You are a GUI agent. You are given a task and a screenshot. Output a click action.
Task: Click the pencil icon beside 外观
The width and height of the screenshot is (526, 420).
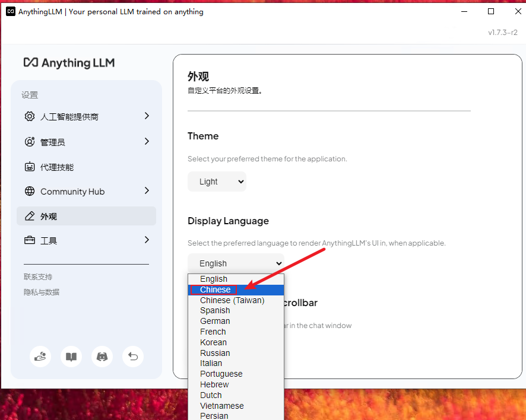pos(30,216)
